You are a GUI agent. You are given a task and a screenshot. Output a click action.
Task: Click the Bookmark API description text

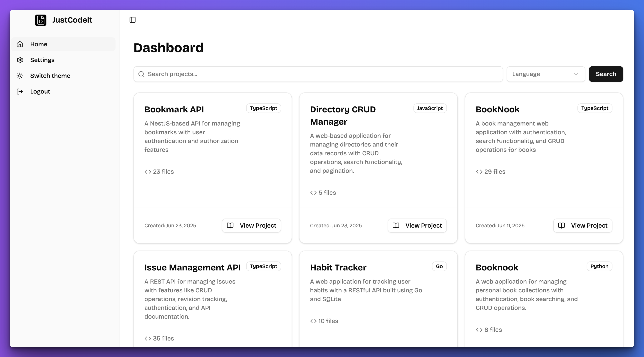[x=192, y=137]
